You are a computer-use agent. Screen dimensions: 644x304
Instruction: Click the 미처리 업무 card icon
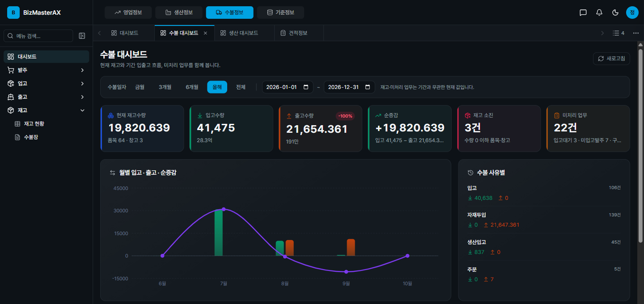pyautogui.click(x=557, y=115)
